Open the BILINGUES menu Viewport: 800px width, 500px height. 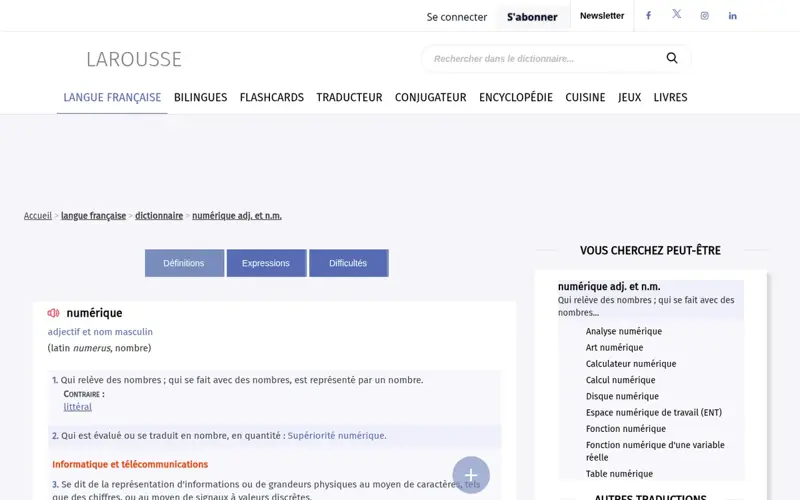pos(201,97)
